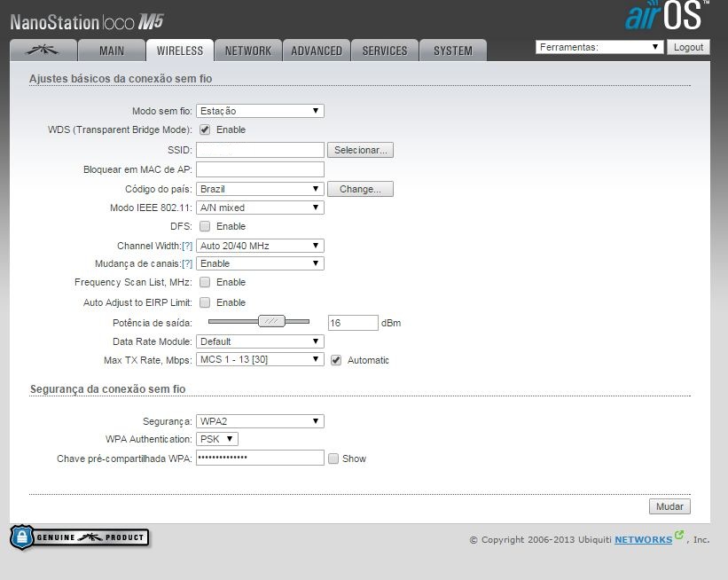Toggle WDS Transparent Bridge Mode checkbox
728x580 pixels.
click(x=205, y=129)
